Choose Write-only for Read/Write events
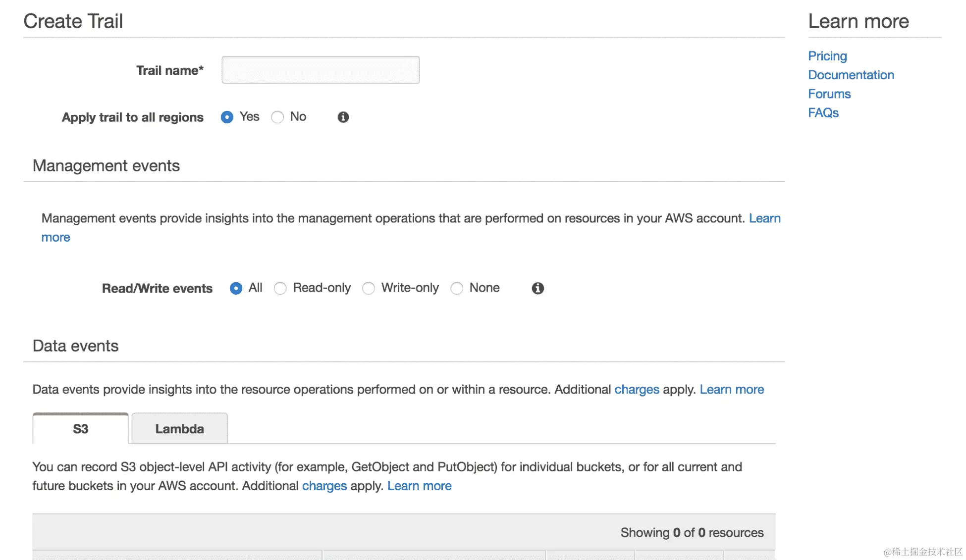The height and width of the screenshot is (560, 966). [x=369, y=288]
